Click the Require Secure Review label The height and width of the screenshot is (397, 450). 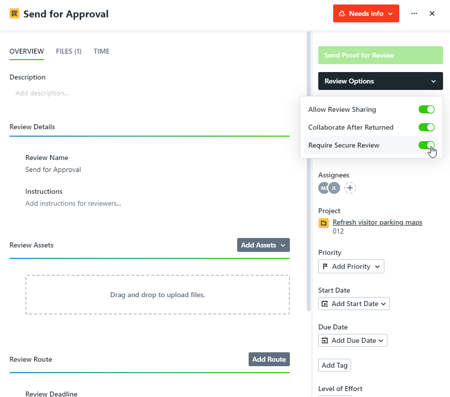pos(344,145)
